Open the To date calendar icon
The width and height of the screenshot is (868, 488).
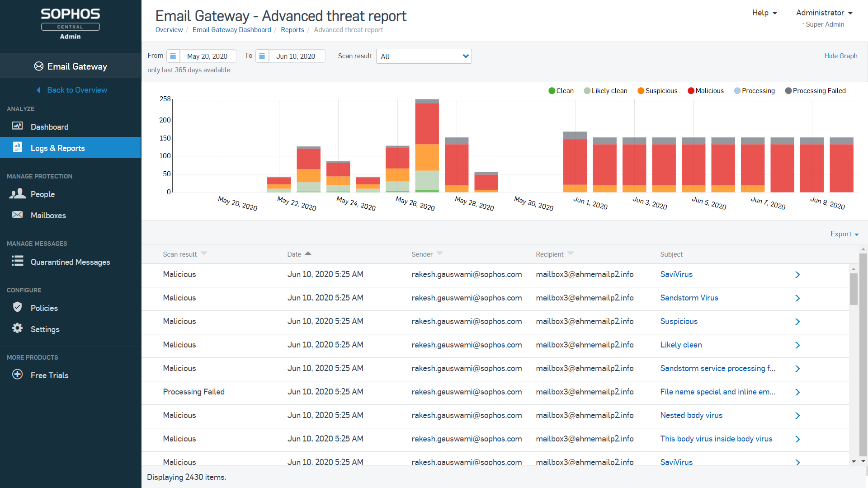(x=262, y=56)
